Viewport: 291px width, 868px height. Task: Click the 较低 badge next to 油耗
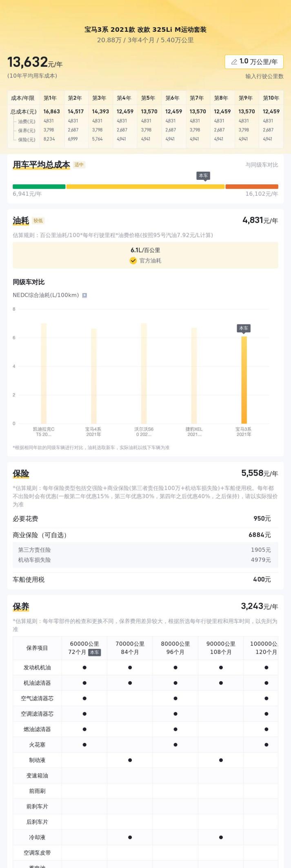pos(38,221)
